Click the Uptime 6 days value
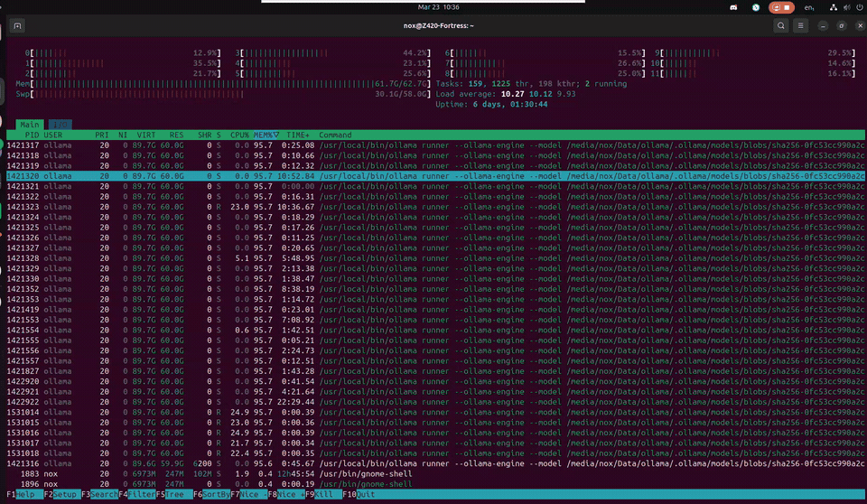This screenshot has width=867, height=504. 509,105
